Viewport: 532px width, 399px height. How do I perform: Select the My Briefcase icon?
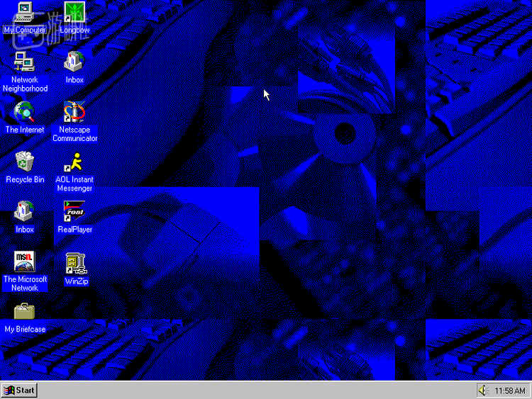(x=25, y=311)
